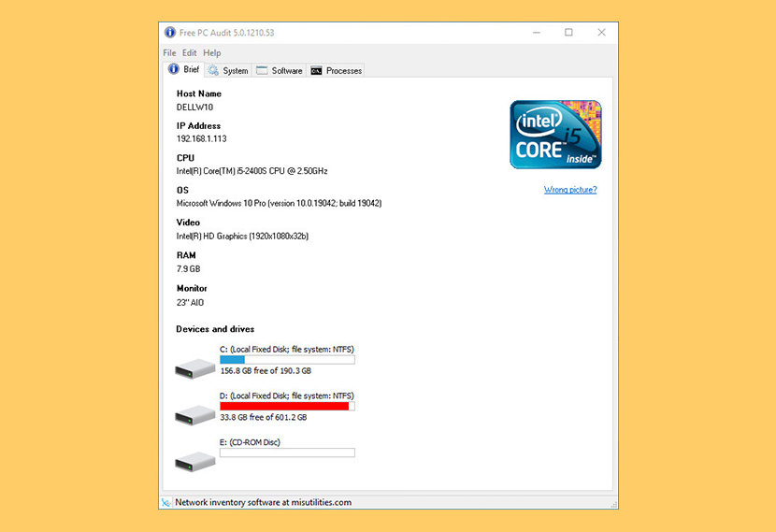Switch to the Brief tab

[x=183, y=70]
